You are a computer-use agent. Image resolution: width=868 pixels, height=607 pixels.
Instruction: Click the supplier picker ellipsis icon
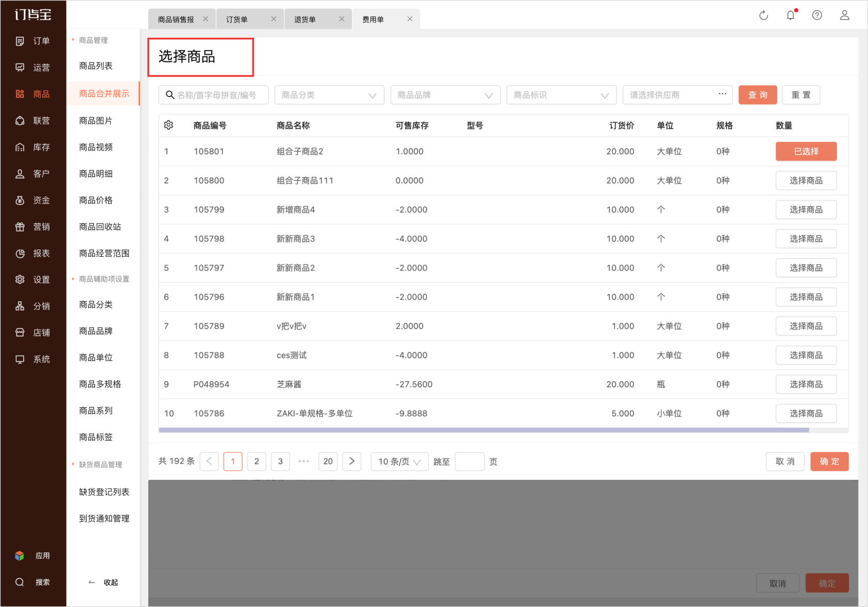coord(722,94)
